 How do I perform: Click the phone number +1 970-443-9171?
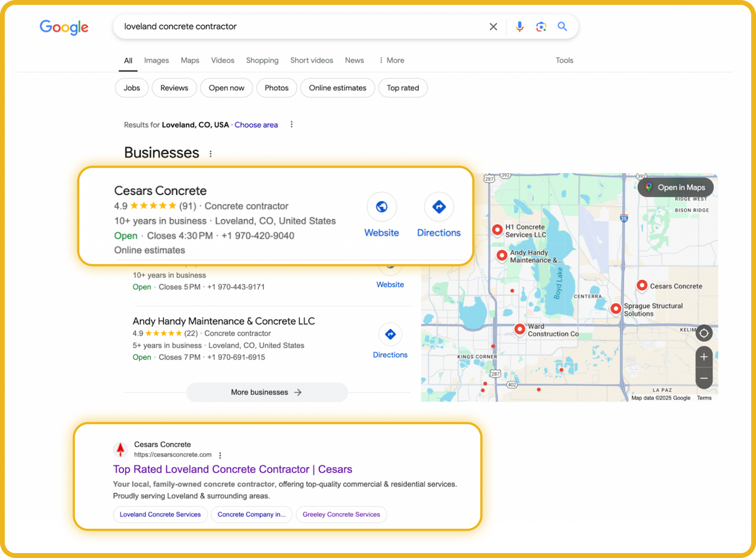[x=236, y=287]
